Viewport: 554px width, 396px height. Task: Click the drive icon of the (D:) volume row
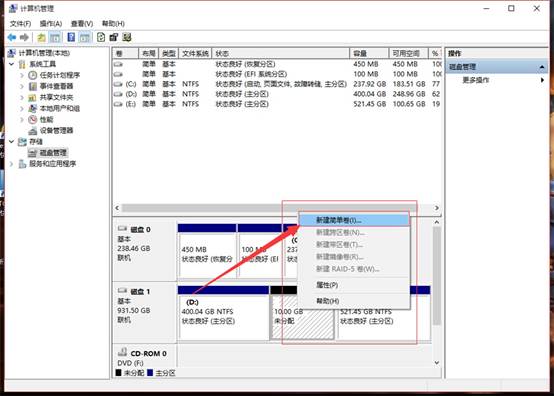point(118,94)
